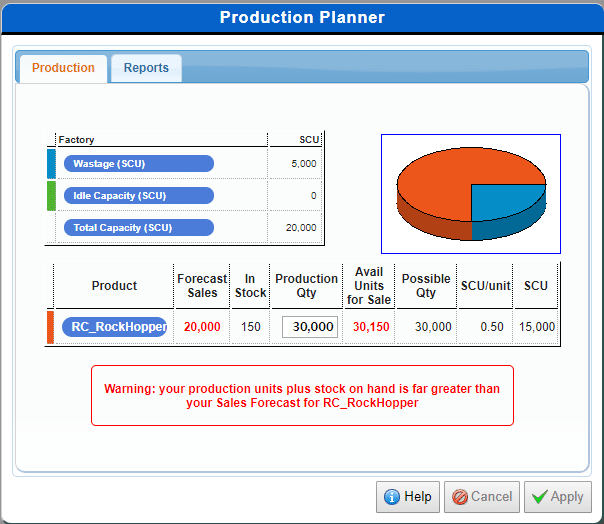Viewport: 604px width, 524px height.
Task: Click the blue info icon on Help
Action: (392, 497)
